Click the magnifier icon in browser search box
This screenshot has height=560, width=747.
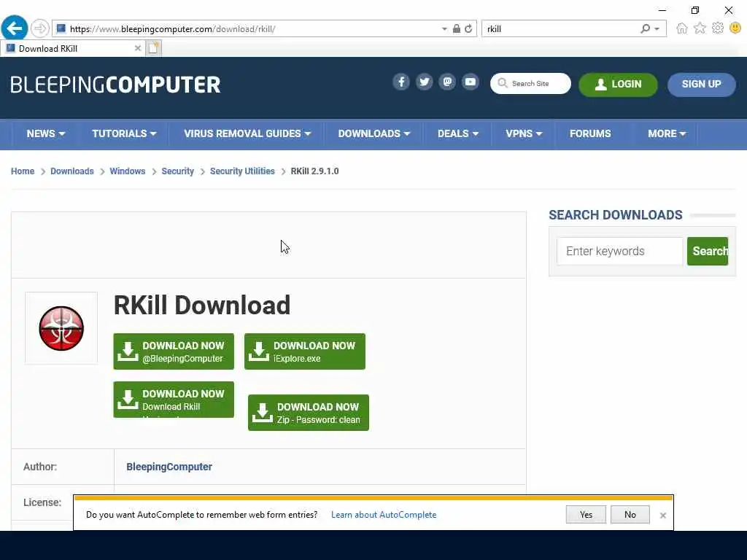pos(645,28)
